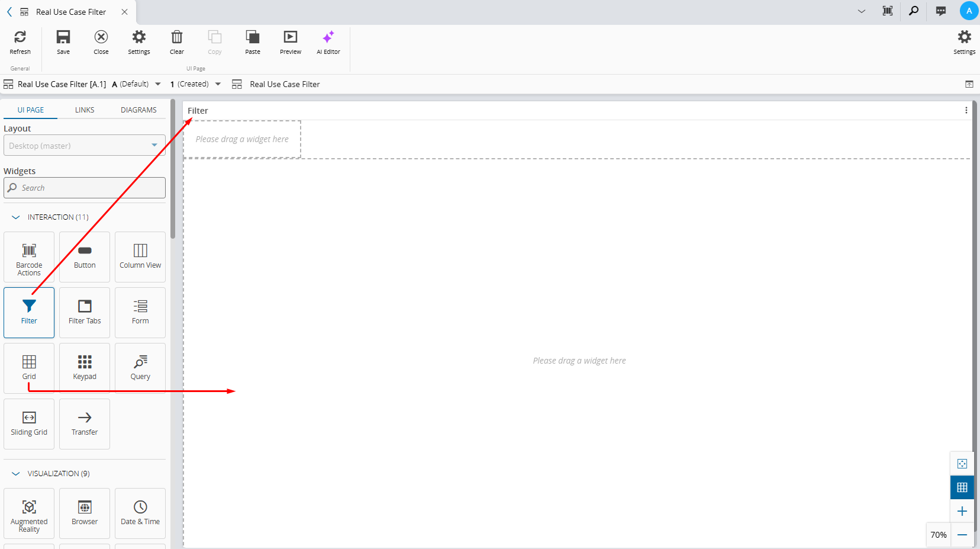Go back with the left arrow
The image size is (980, 549).
click(9, 12)
